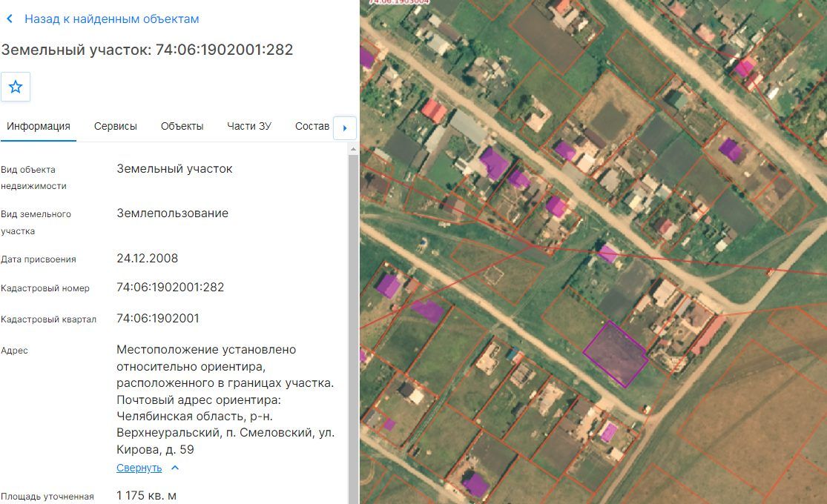Select the address text ending 'Кирова, д. 59'
The height and width of the screenshot is (504, 827).
click(x=225, y=399)
